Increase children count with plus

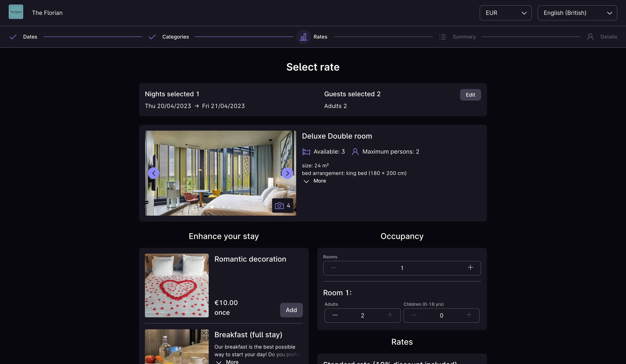pos(469,315)
